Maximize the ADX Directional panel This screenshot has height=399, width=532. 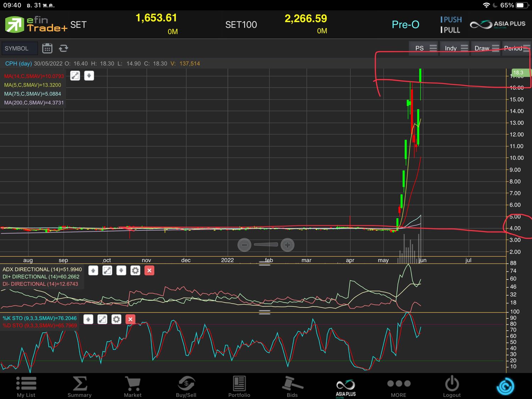point(107,271)
